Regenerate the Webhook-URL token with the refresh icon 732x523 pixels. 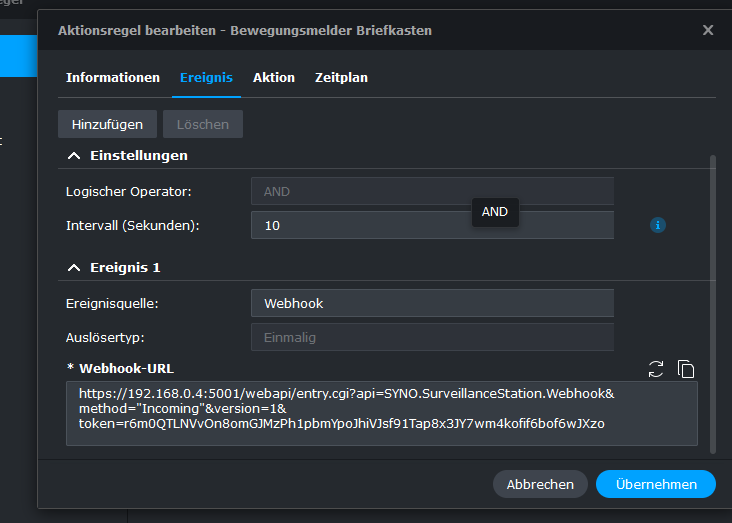[656, 369]
